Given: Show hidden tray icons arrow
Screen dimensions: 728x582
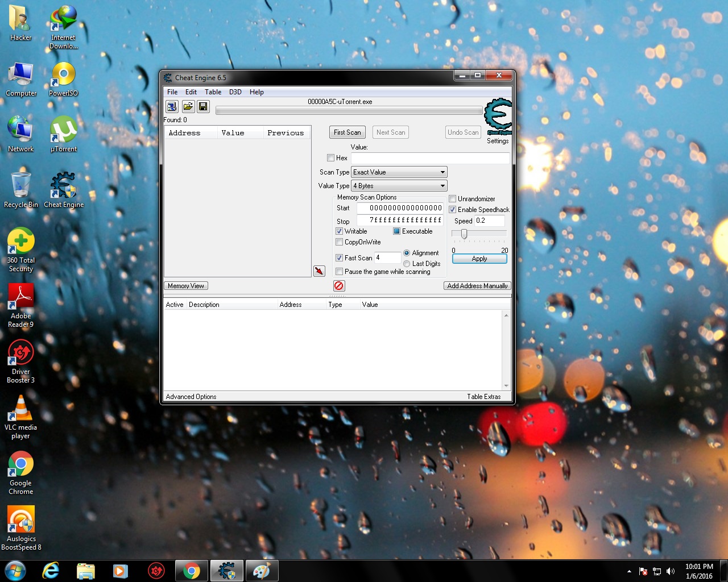Looking at the screenshot, I should point(629,571).
